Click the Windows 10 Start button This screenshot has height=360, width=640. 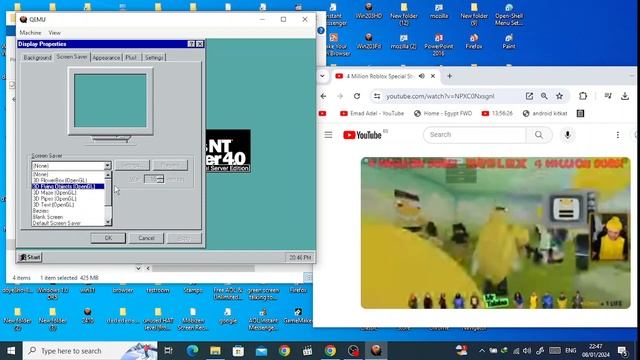(x=11, y=351)
